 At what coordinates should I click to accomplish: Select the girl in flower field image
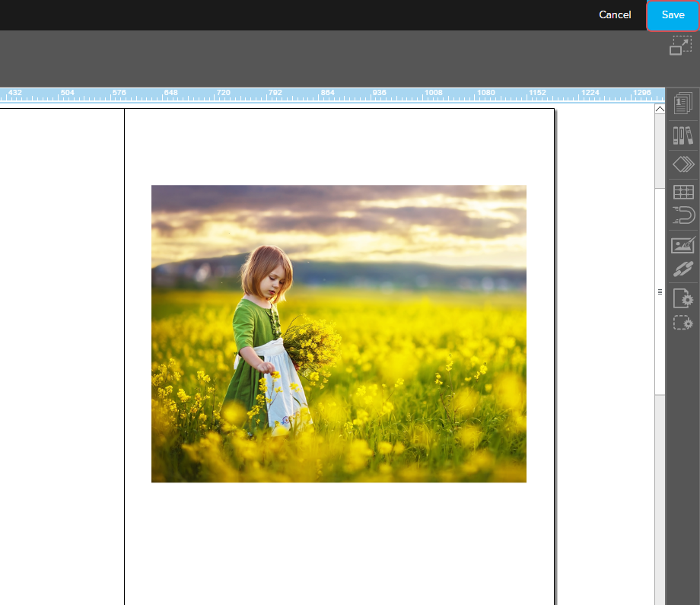coord(339,333)
